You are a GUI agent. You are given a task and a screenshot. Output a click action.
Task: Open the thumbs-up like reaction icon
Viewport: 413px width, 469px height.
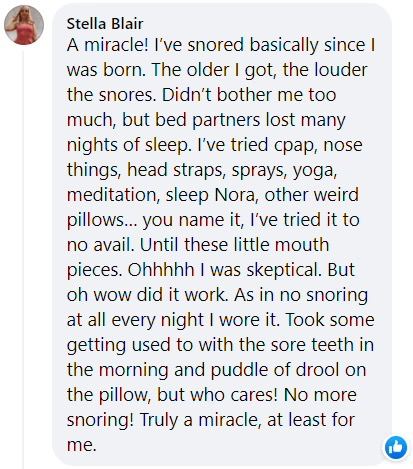(396, 447)
